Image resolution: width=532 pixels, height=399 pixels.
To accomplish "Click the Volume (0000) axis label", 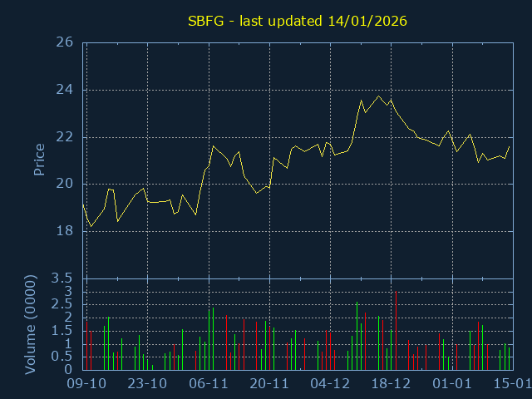I will pyautogui.click(x=31, y=323).
